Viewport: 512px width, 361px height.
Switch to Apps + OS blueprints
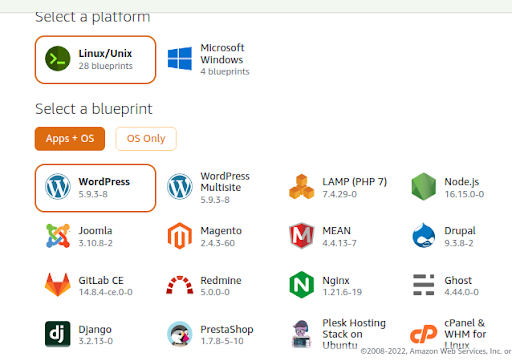click(70, 139)
